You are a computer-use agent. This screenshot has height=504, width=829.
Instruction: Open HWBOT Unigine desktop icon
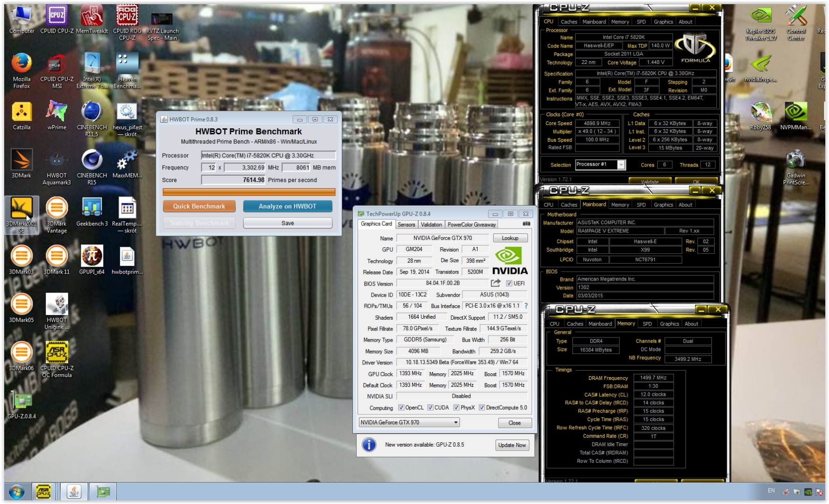point(56,311)
